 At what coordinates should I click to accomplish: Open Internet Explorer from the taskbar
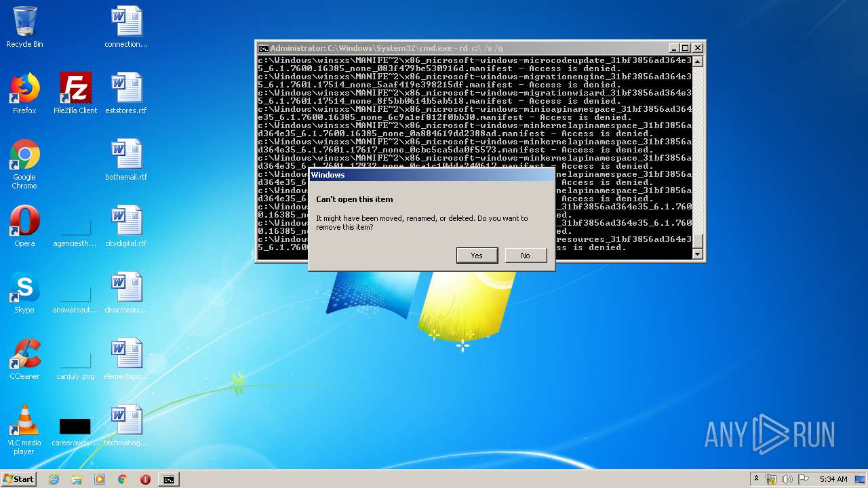pos(54,479)
